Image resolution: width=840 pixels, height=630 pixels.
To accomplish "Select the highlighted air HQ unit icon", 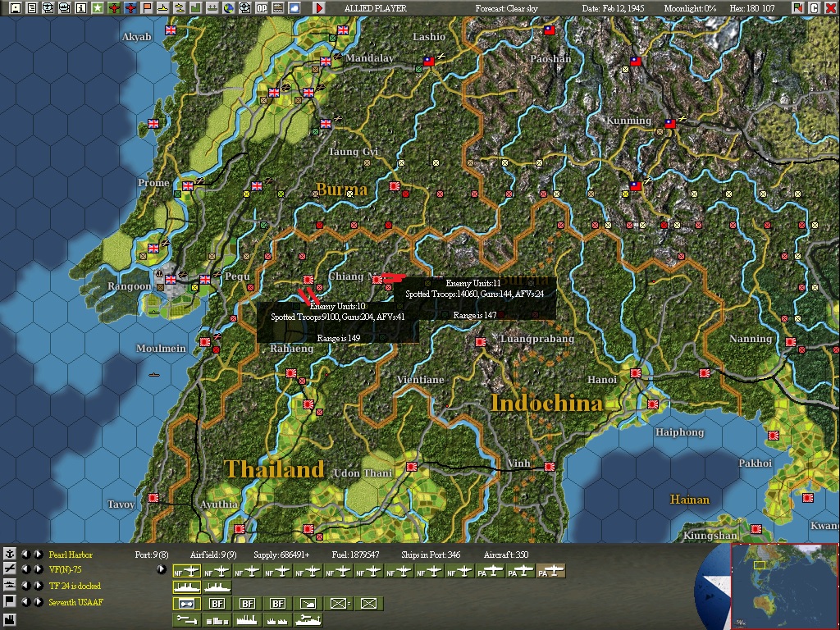I will coord(187,604).
